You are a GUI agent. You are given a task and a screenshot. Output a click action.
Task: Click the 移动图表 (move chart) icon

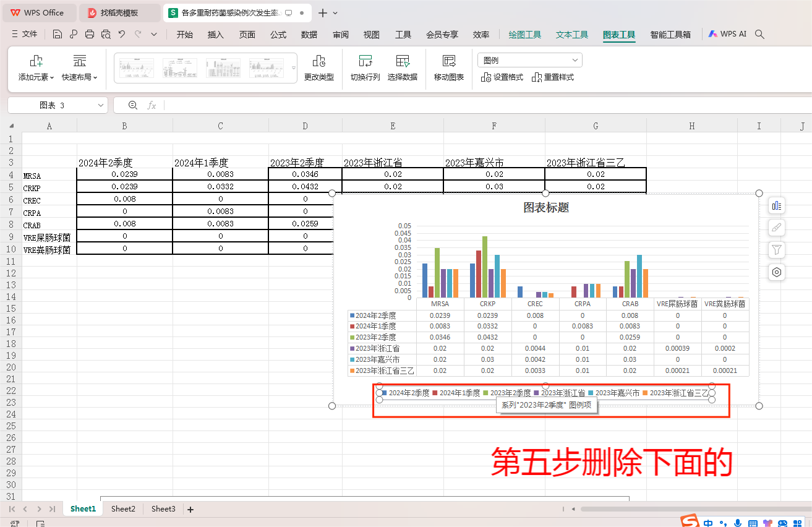[x=447, y=67]
